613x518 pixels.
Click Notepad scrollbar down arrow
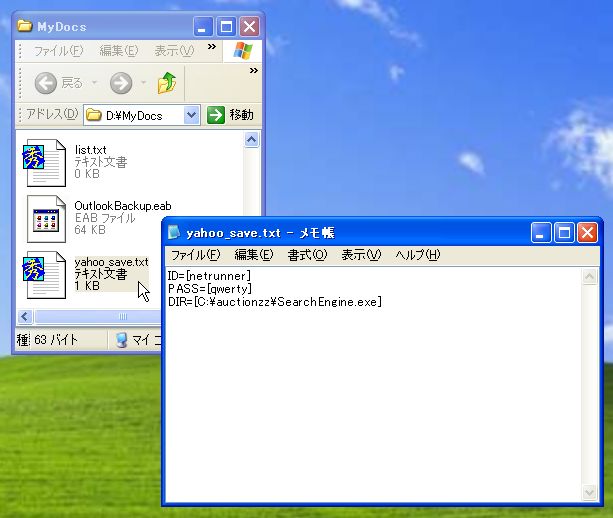590,492
